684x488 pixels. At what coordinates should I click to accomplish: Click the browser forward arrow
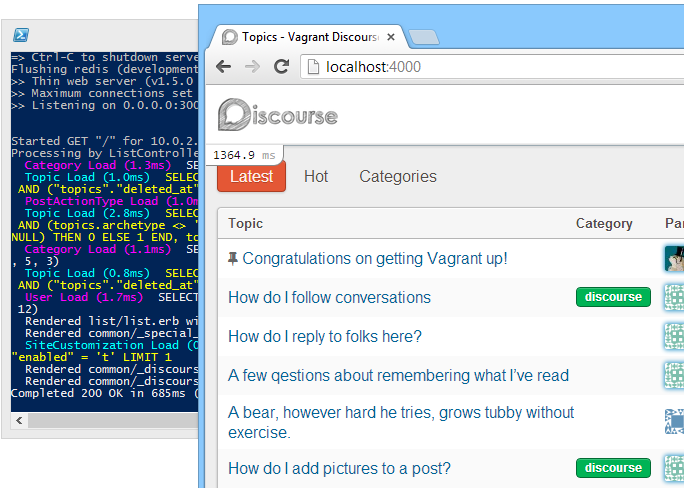pyautogui.click(x=253, y=66)
